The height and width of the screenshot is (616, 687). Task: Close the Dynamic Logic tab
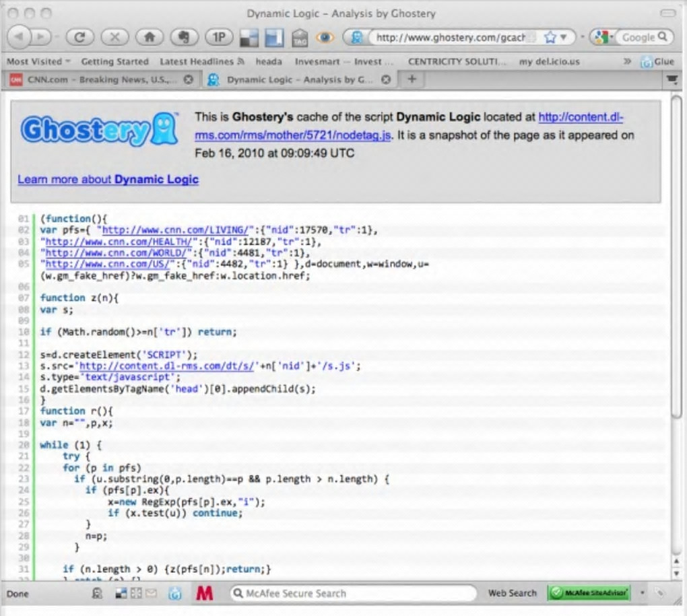386,79
